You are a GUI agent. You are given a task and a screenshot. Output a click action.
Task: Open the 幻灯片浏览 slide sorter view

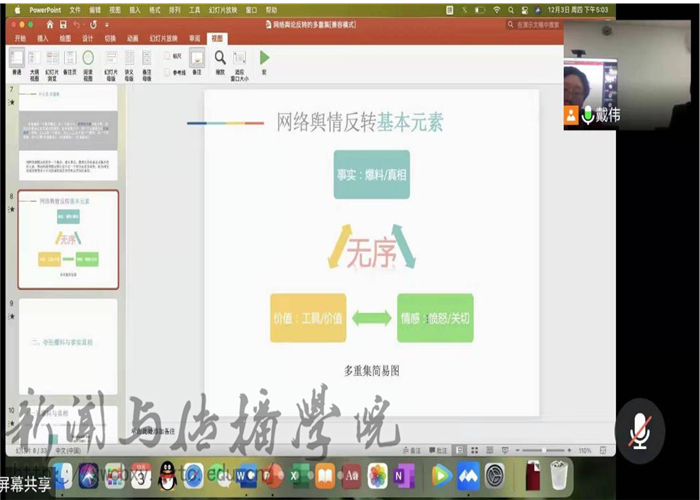[x=51, y=61]
